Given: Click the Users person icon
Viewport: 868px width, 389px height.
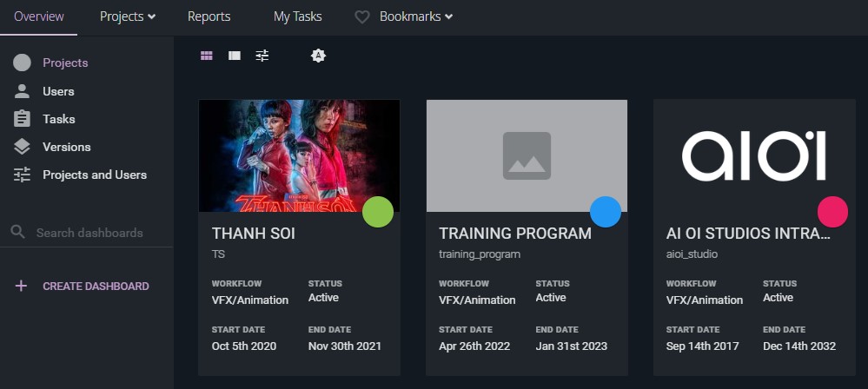Looking at the screenshot, I should point(22,91).
